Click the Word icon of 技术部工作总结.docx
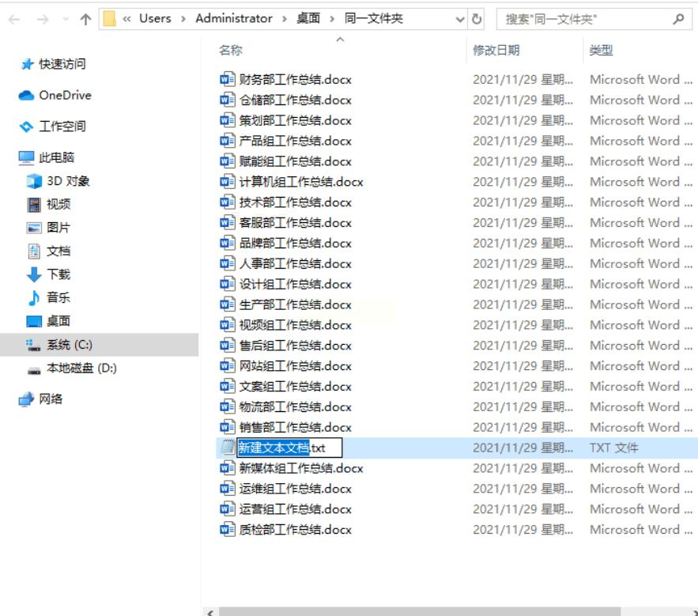 click(x=227, y=202)
